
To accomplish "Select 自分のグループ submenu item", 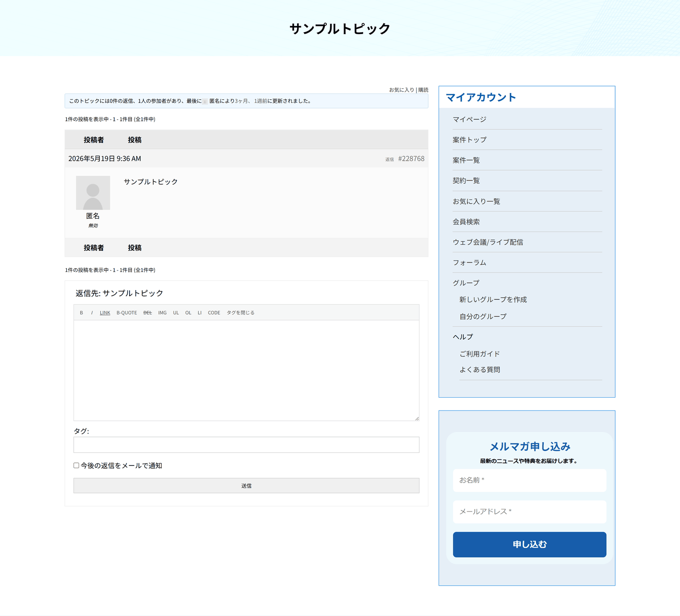I will pos(483,317).
